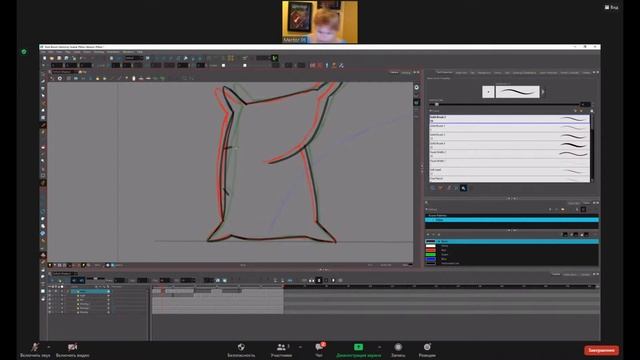This screenshot has height=360, width=640.
Task: Open Участники participants panel
Action: (x=281, y=350)
